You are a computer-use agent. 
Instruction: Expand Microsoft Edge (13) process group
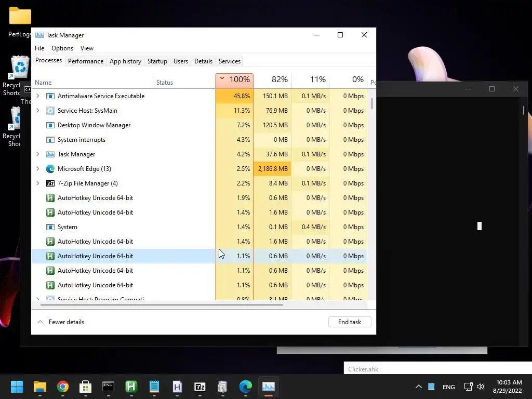click(37, 169)
